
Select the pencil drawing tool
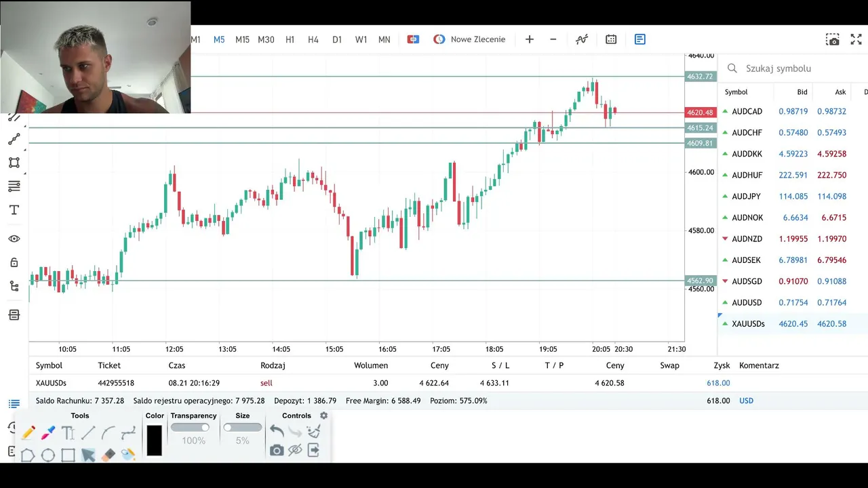[28, 432]
